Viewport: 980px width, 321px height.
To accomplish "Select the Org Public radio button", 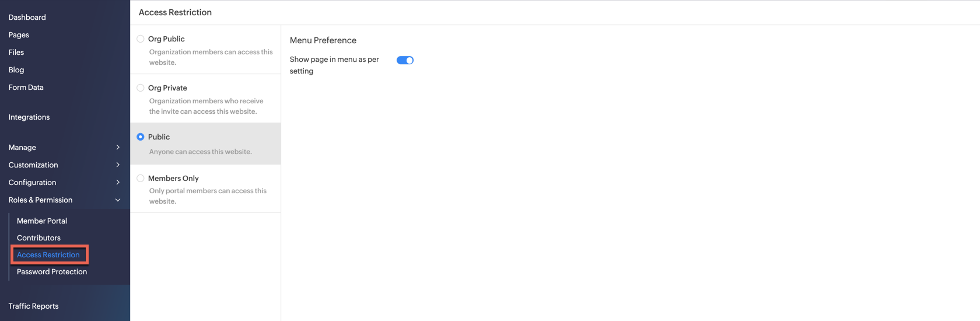I will coord(141,39).
